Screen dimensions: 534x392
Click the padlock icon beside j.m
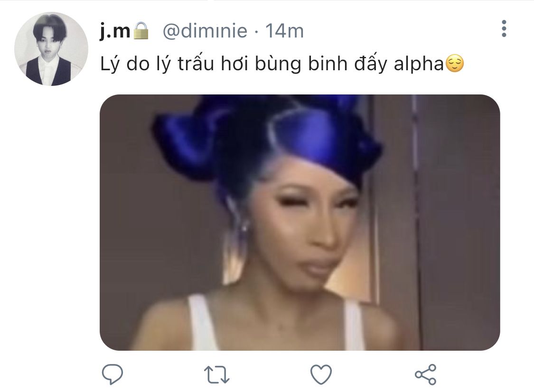coord(141,31)
